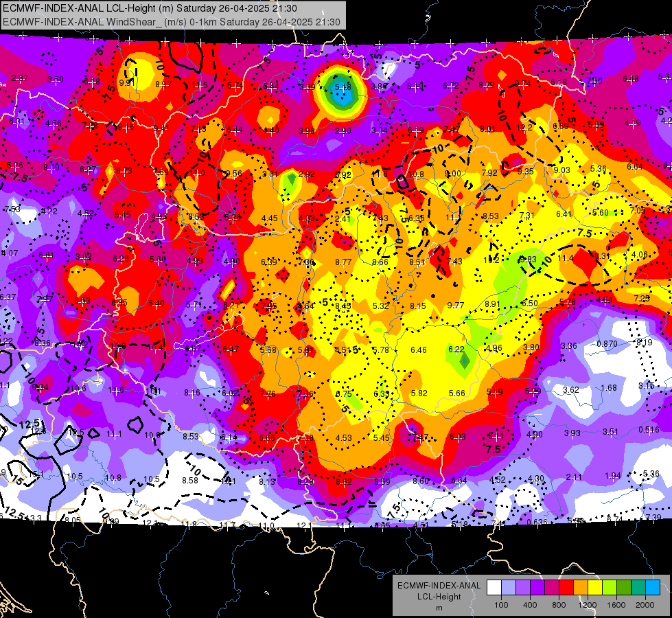Click the 2.41 value on the map
The image size is (672, 618).
point(343,219)
